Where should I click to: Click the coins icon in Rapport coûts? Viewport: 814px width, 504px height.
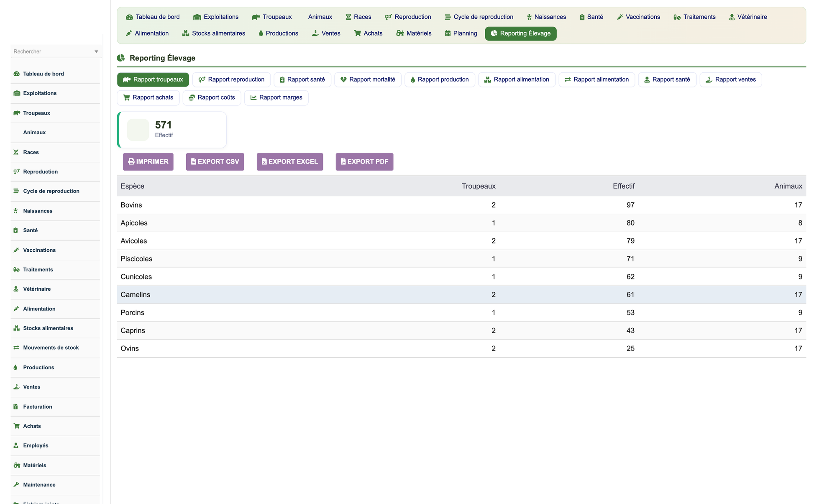tap(192, 97)
